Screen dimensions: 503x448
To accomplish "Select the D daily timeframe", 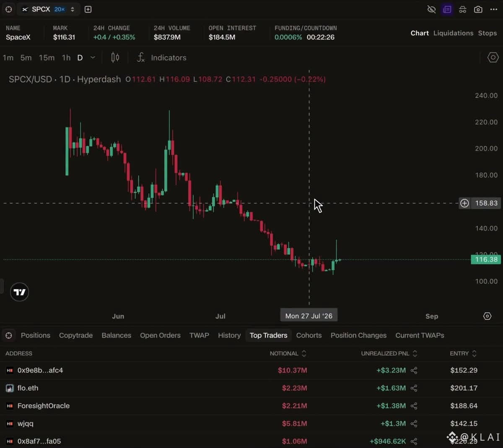I will pos(80,58).
